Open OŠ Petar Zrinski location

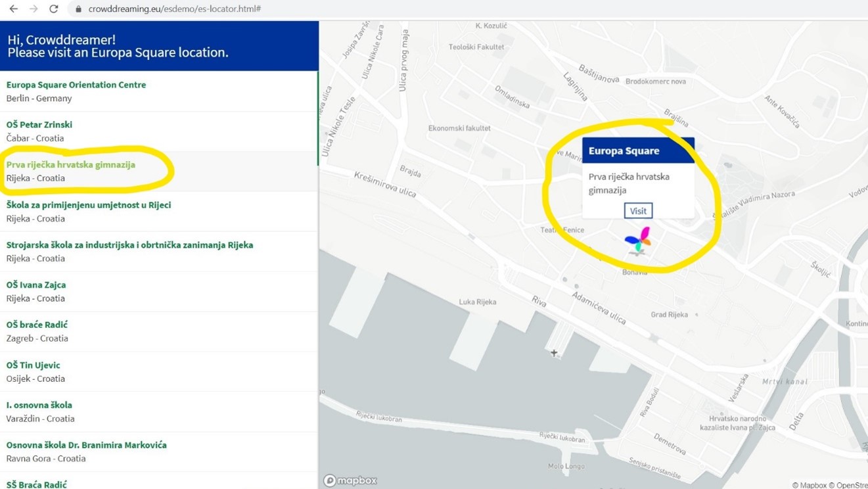click(x=39, y=125)
